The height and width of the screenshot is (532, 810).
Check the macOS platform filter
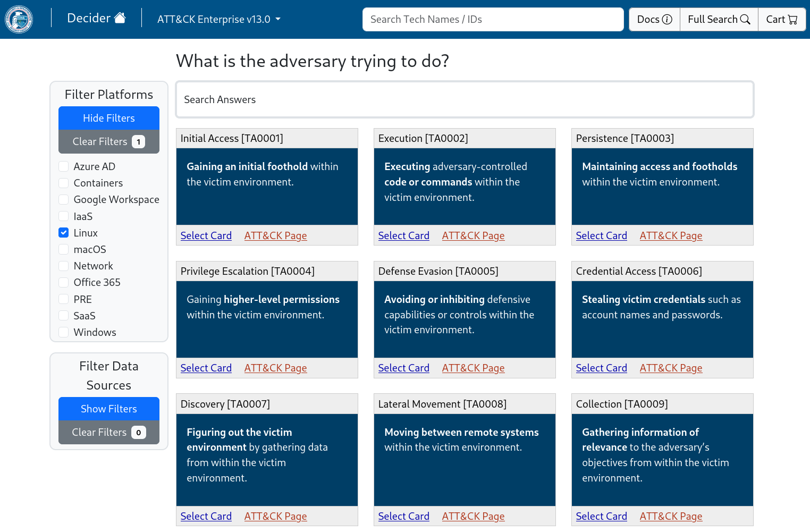pos(64,249)
